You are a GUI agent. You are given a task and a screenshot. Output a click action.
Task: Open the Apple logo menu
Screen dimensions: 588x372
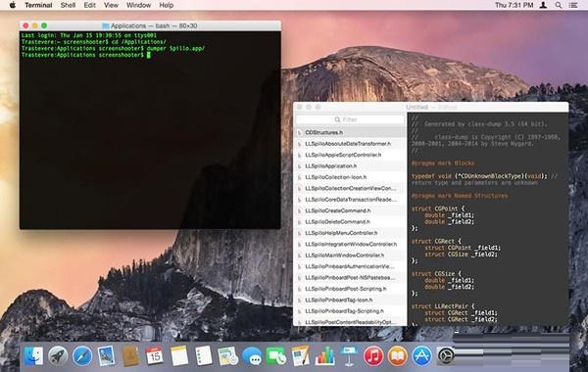coord(13,5)
